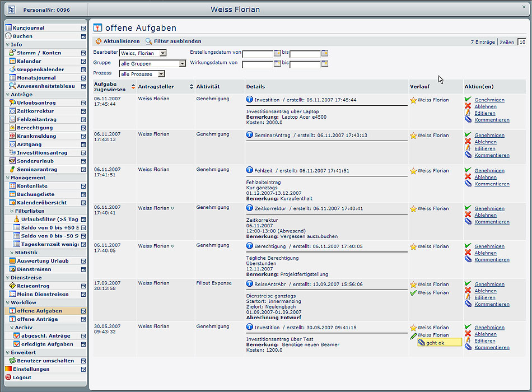Collapse the Archiv section
The height and width of the screenshot is (392, 532).
pyautogui.click(x=12, y=328)
